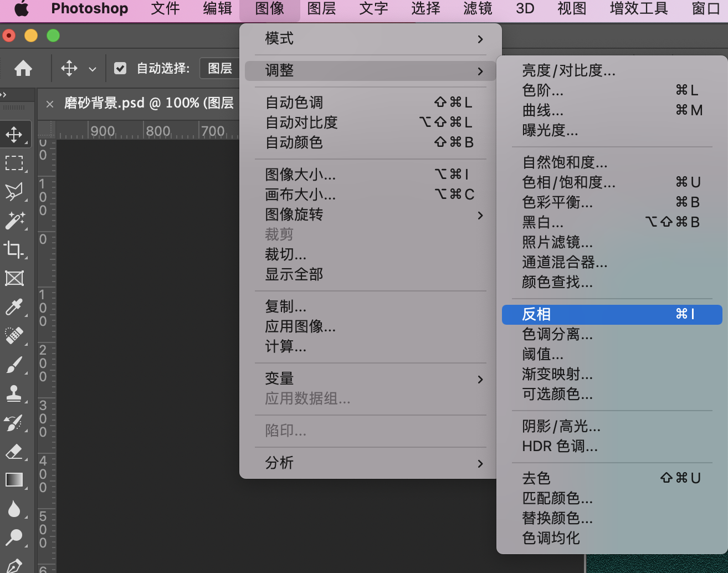
Task: Select the Eyedropper tool
Action: point(14,307)
